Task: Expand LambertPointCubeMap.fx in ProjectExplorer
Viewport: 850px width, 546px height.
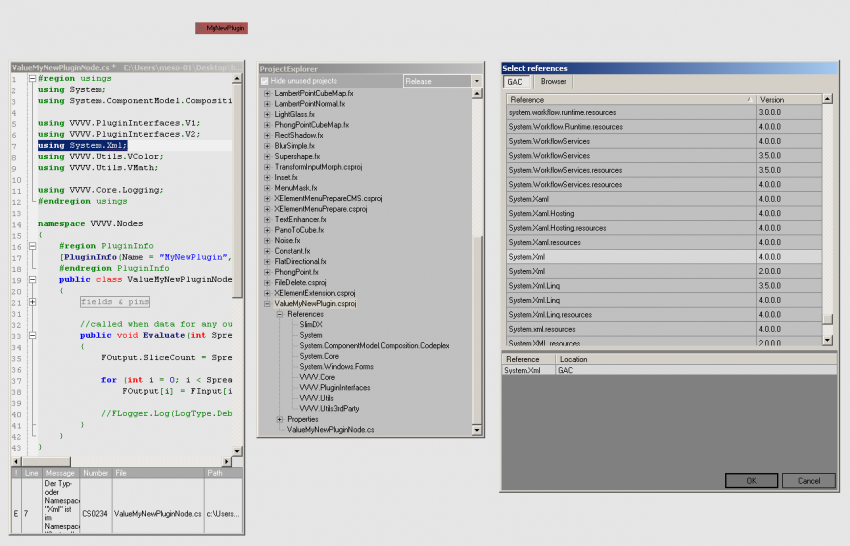Action: click(x=267, y=93)
